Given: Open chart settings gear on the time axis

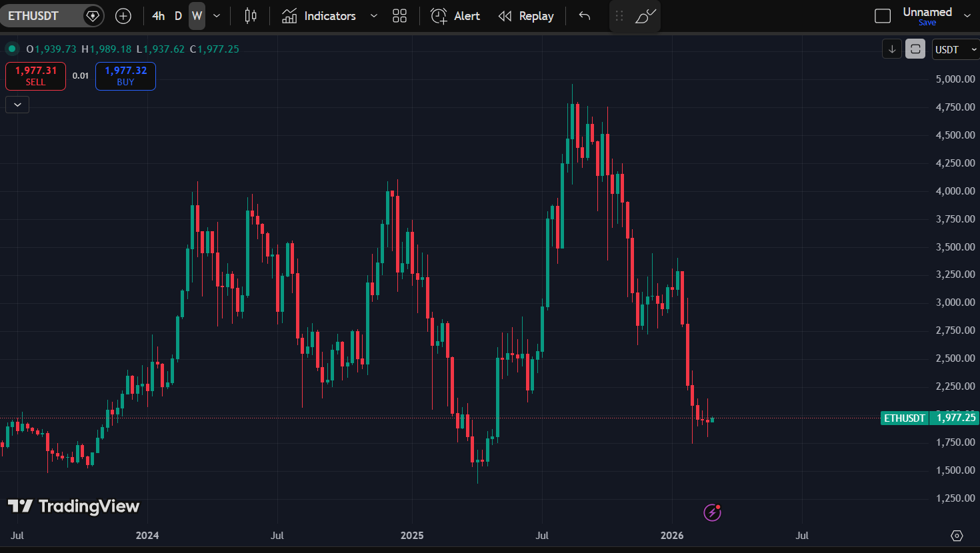Looking at the screenshot, I should 957,536.
